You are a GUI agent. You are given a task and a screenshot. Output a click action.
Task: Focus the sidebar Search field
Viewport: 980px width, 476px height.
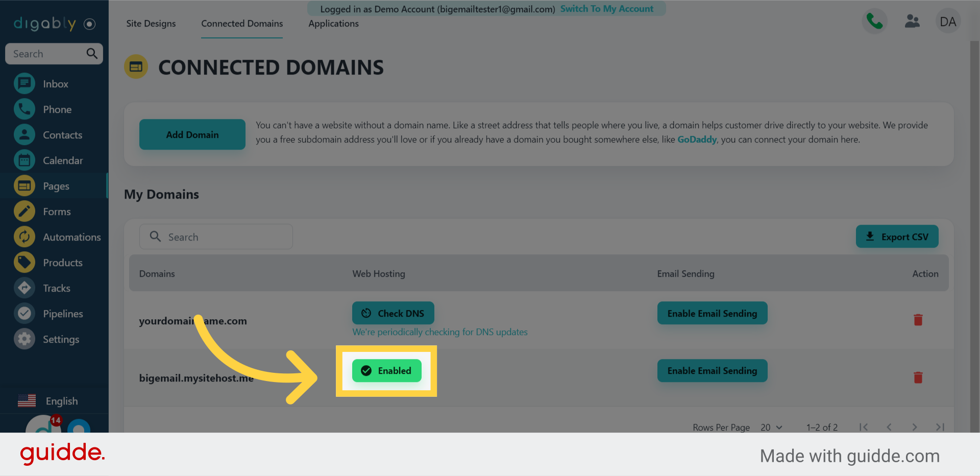[54, 54]
